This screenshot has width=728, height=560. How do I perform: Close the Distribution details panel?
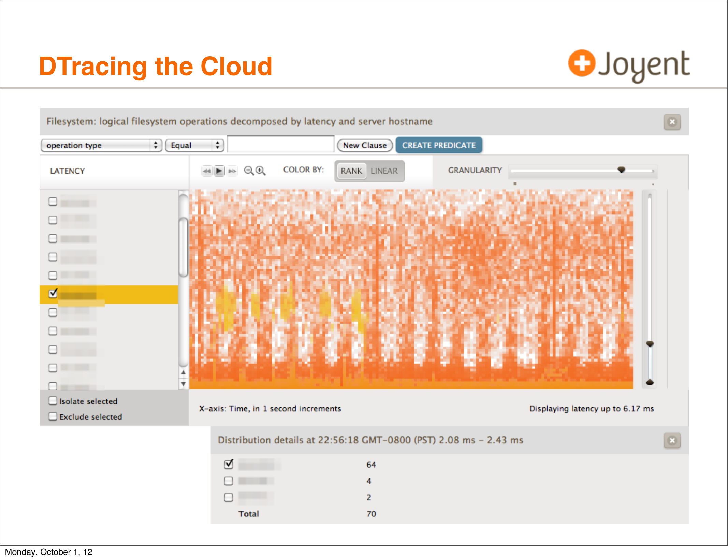(x=672, y=440)
